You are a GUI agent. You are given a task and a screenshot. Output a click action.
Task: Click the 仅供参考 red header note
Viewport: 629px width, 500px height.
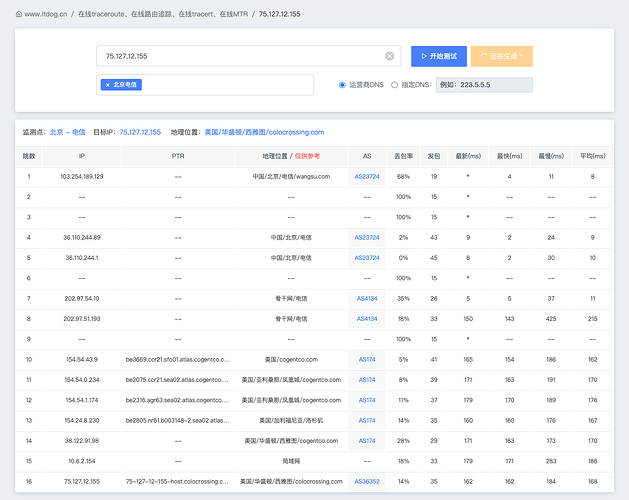pyautogui.click(x=307, y=156)
